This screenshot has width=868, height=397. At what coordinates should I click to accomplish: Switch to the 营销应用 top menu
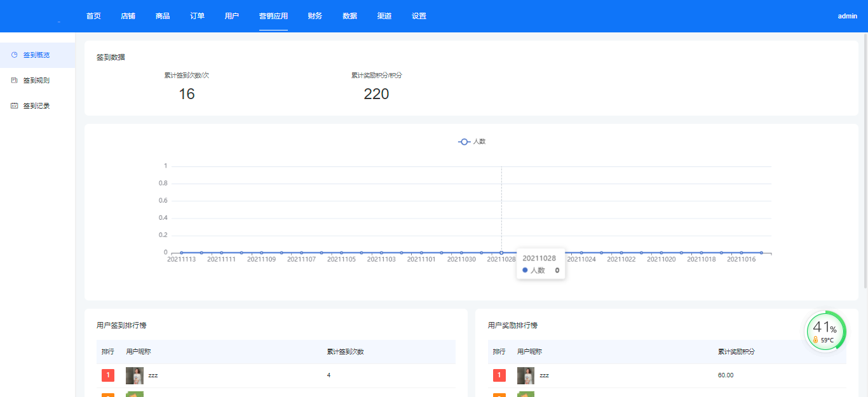[273, 16]
